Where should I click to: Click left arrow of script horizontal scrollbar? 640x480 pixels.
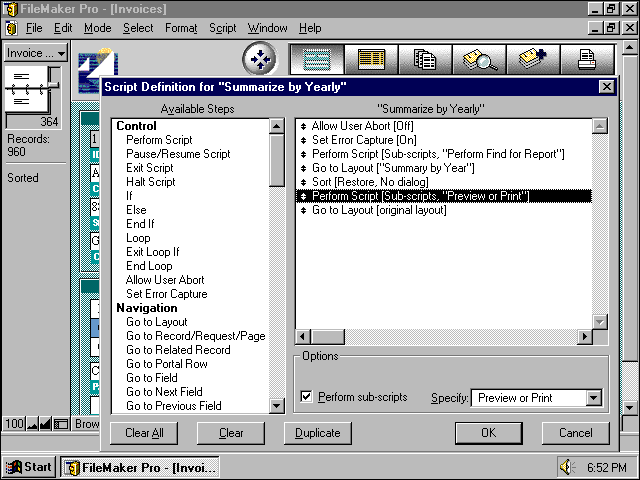point(302,337)
